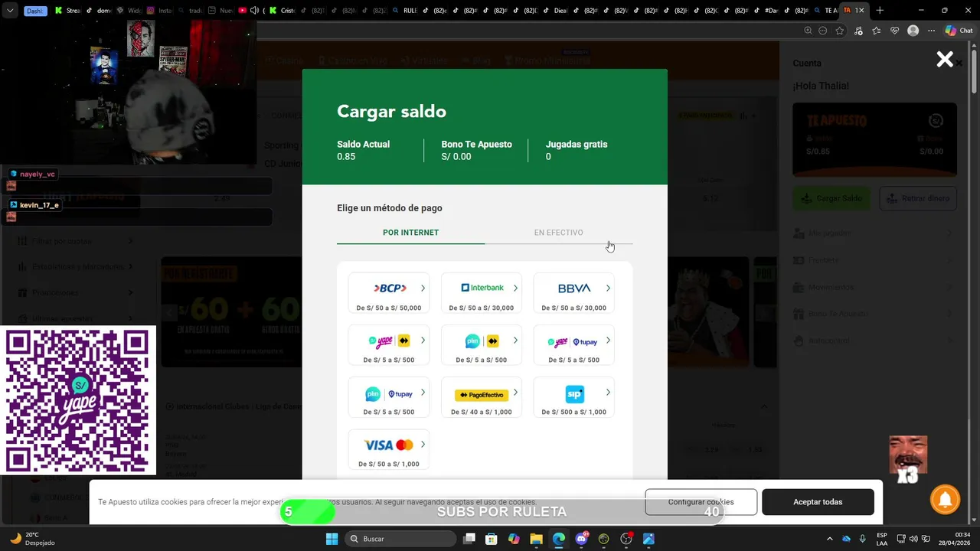Open Task View on taskbar
Screen dimensions: 980x551
click(469, 539)
